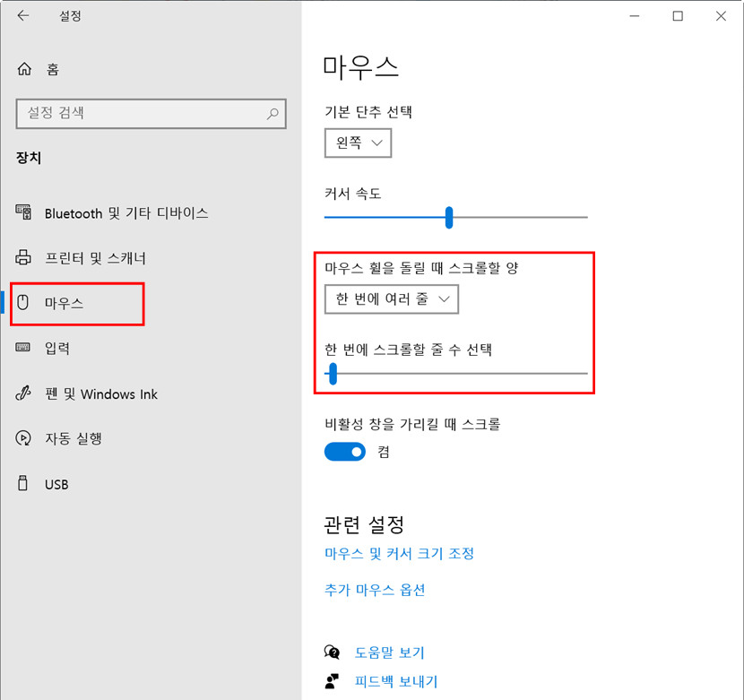Click the 한 번에 스크롤할 줄 수 slider handle
Image resolution: width=744 pixels, height=700 pixels.
(x=333, y=374)
